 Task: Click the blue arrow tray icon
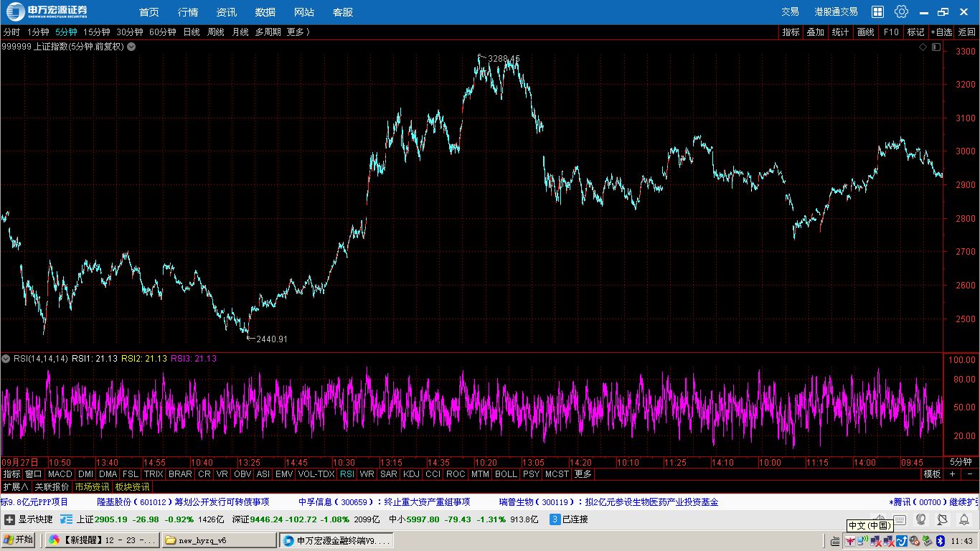click(x=902, y=541)
